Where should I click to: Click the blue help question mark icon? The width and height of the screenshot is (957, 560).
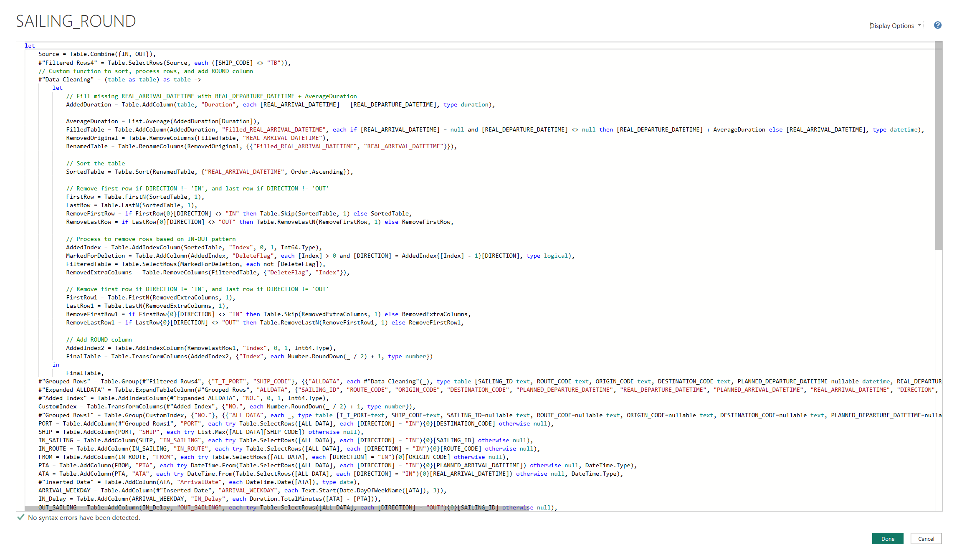click(937, 25)
